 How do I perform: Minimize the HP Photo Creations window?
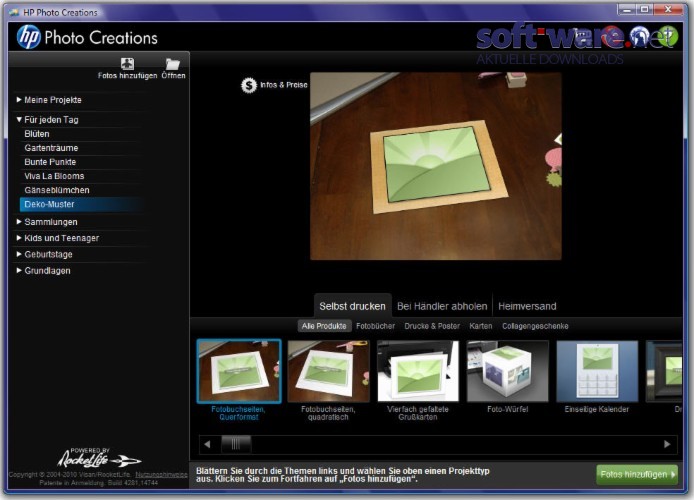626,9
